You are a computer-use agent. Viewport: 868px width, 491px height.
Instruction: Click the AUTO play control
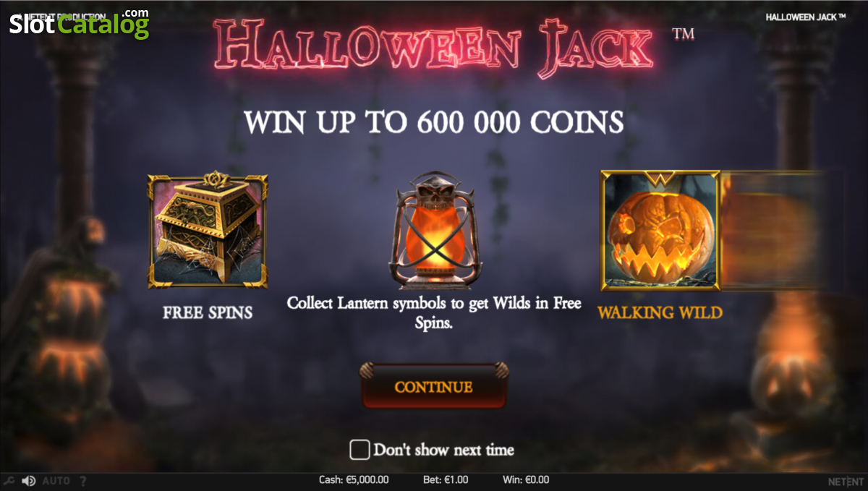click(56, 480)
